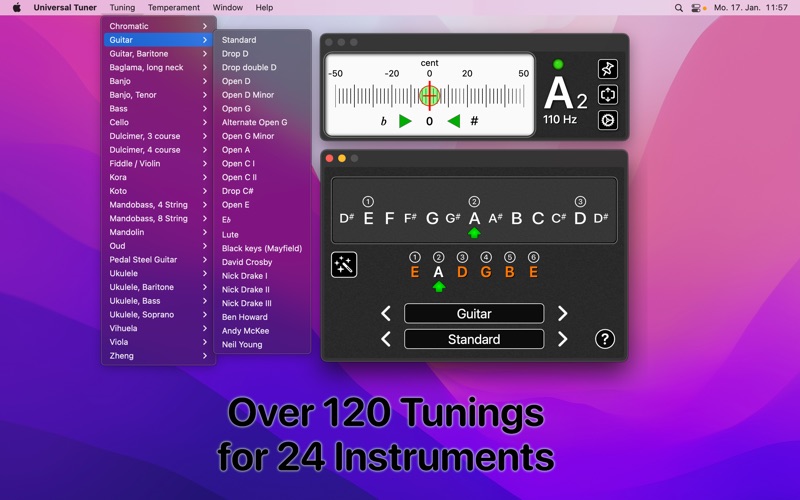800x500 pixels.
Task: Go to previous tuning left of Standard
Action: click(x=386, y=339)
